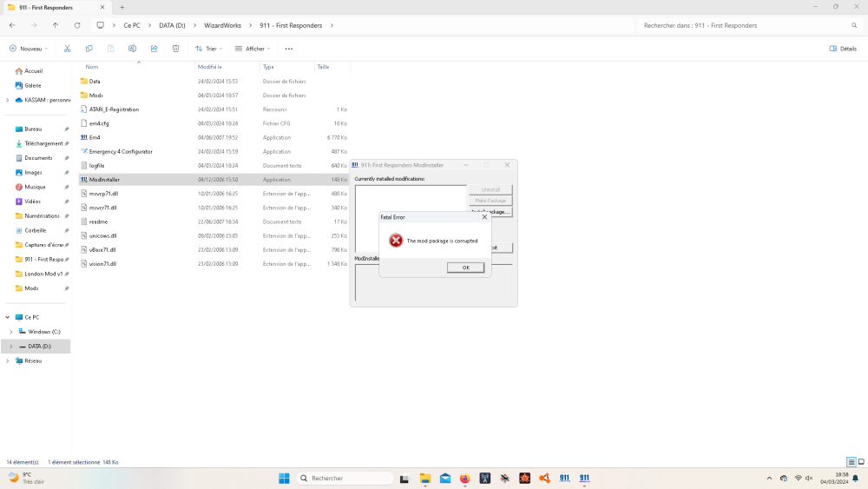The image size is (868, 489).
Task: Open Bureau in quick access
Action: click(x=33, y=129)
